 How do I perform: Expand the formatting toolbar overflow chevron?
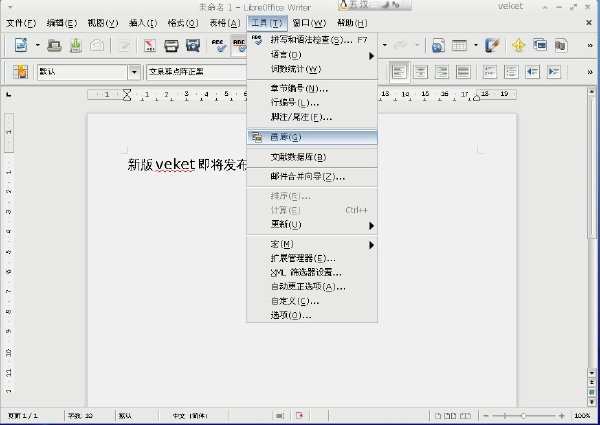pyautogui.click(x=590, y=72)
